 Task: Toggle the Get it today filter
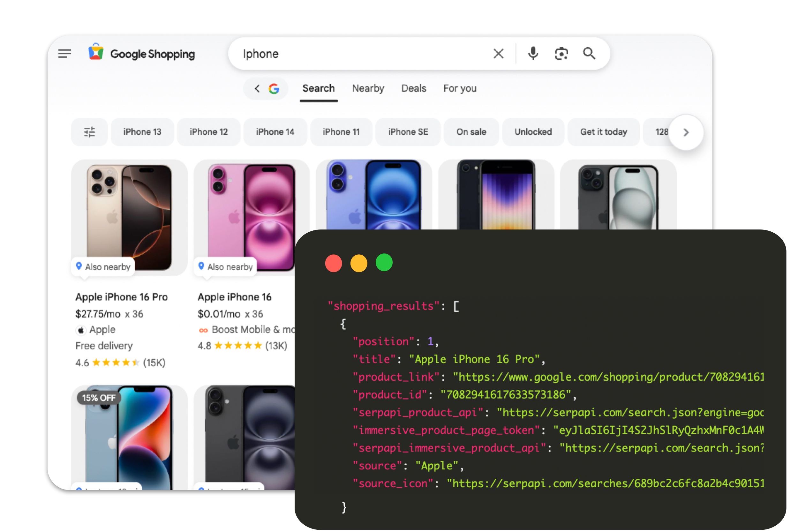(x=603, y=132)
